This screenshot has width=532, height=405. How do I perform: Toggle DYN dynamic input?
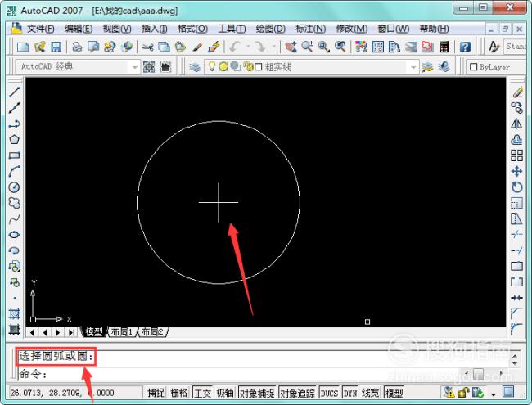[350, 393]
